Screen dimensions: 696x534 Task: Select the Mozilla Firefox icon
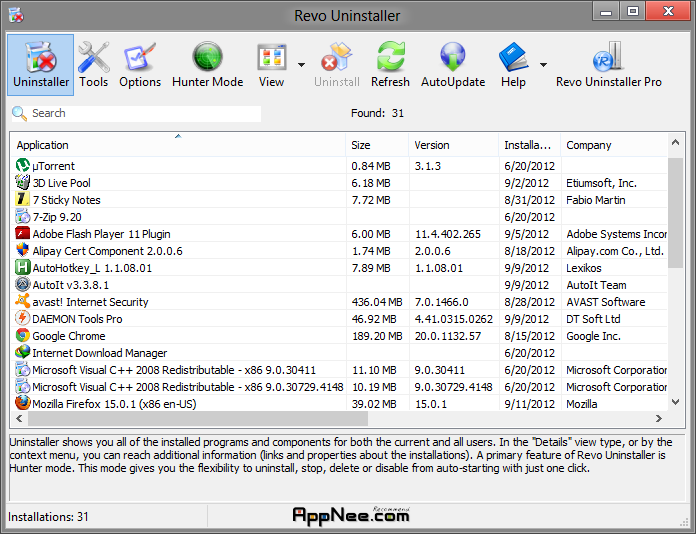(23, 403)
